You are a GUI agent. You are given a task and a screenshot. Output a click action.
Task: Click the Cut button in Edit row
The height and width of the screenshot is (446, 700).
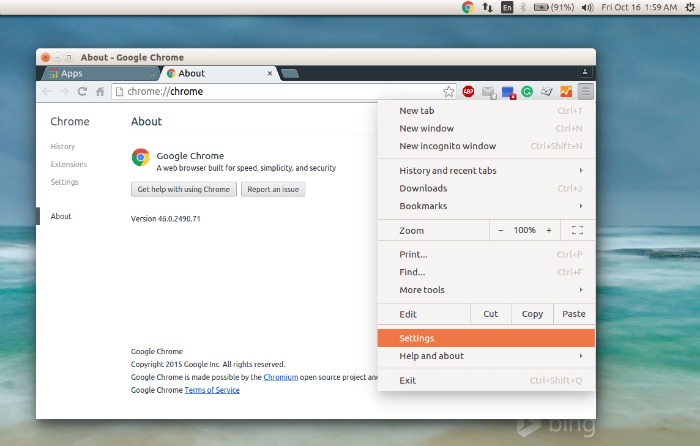point(491,314)
